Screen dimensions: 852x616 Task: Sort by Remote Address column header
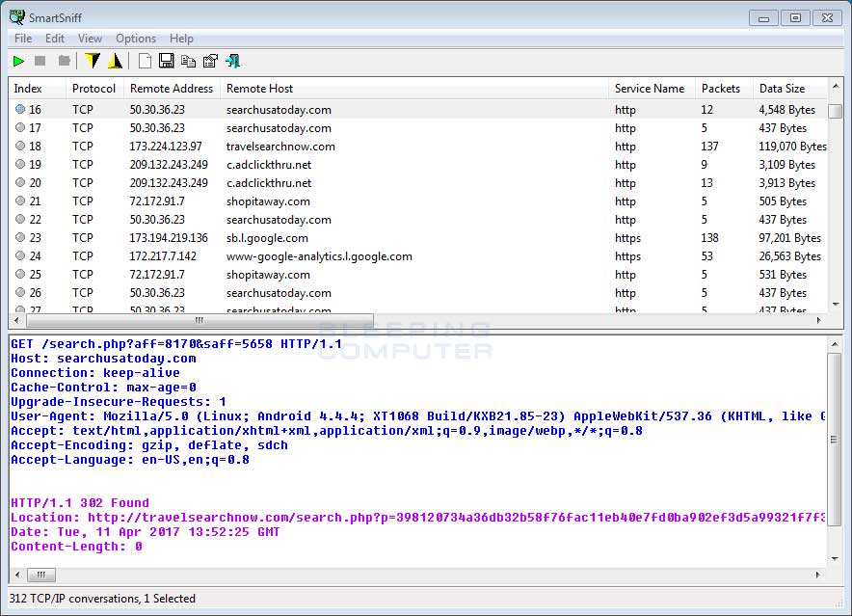[x=172, y=89]
